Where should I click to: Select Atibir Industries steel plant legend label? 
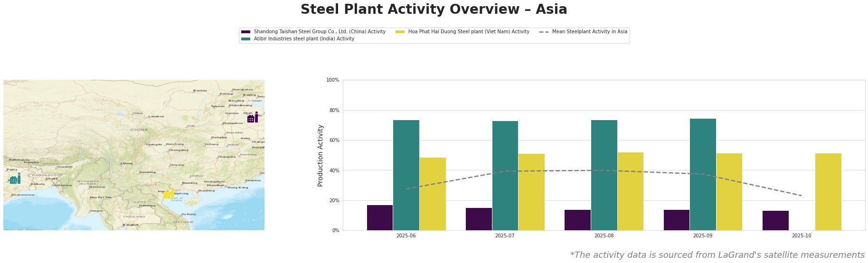(304, 39)
